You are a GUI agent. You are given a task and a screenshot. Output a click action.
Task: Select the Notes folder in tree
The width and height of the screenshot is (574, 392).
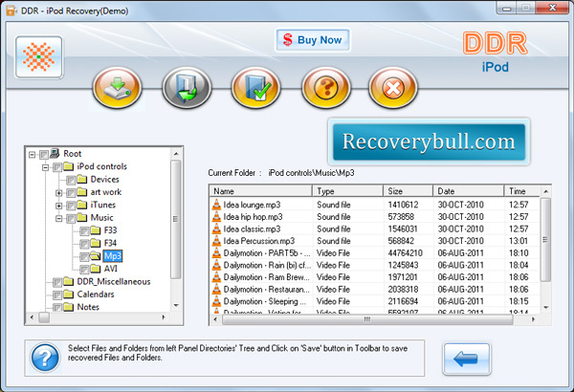point(88,307)
